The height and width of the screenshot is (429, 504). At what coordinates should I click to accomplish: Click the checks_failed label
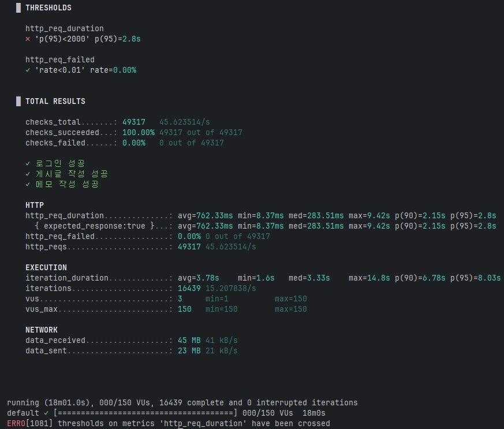(55, 143)
